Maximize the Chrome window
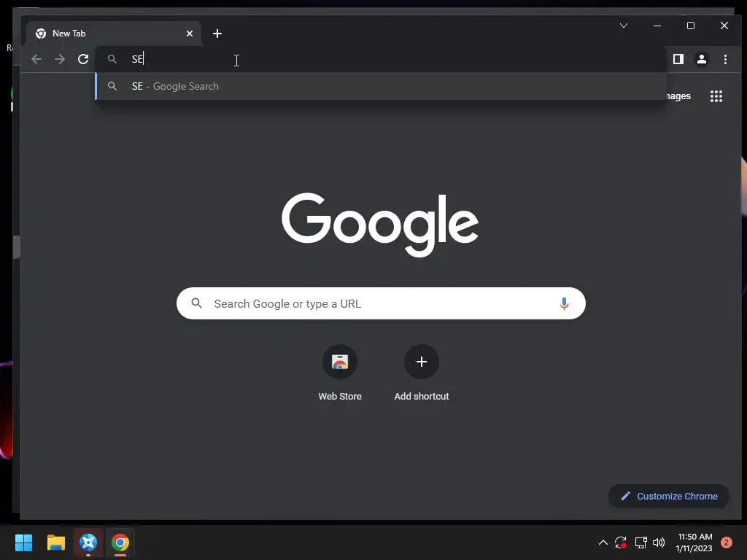Screen dimensions: 747x560 coord(691,26)
